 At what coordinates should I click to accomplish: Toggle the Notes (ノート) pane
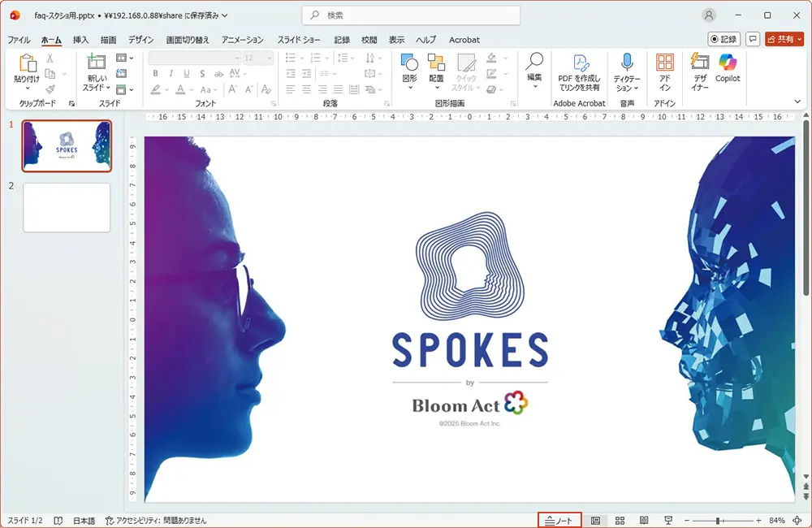(559, 521)
